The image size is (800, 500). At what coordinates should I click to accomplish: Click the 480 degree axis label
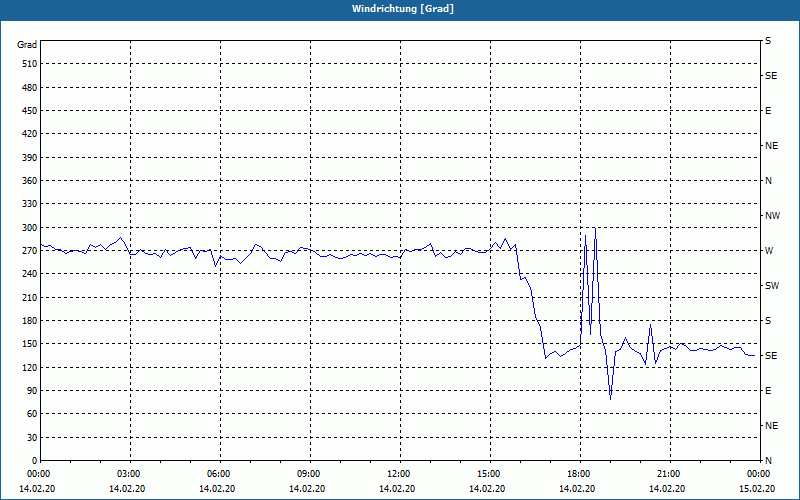click(x=30, y=88)
